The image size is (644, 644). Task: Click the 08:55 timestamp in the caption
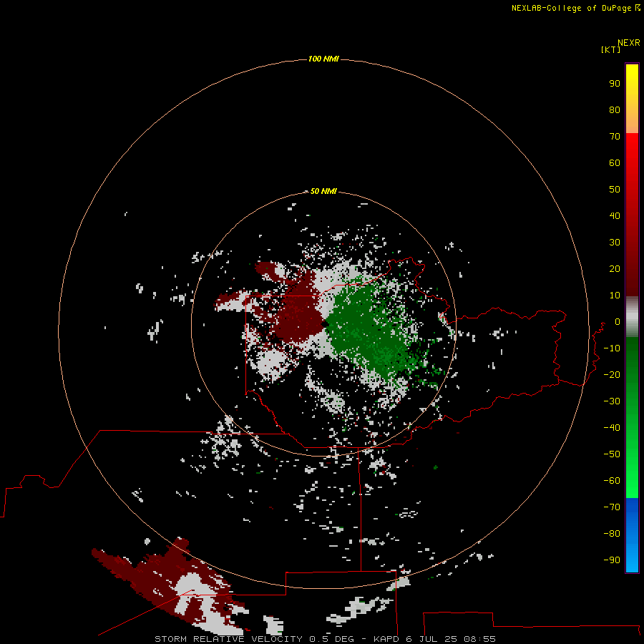[479, 639]
